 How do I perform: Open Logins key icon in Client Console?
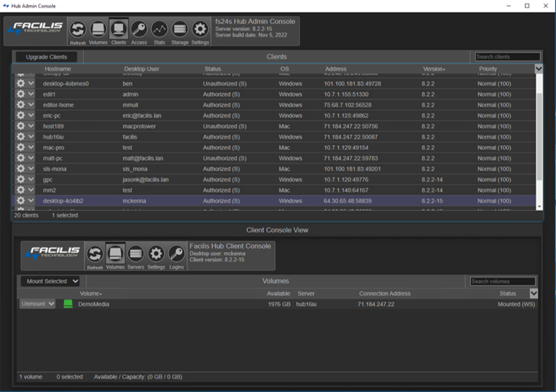pos(177,254)
